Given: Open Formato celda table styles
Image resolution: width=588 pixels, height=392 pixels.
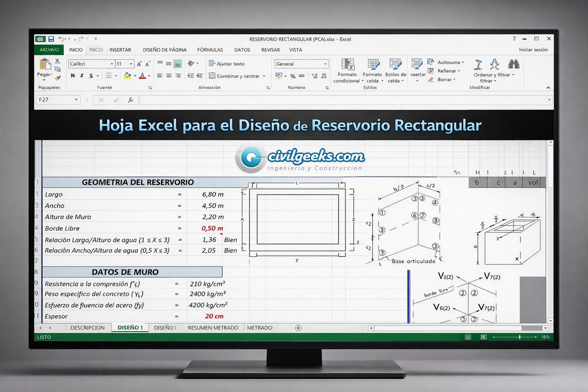Looking at the screenshot, I should coord(373,71).
